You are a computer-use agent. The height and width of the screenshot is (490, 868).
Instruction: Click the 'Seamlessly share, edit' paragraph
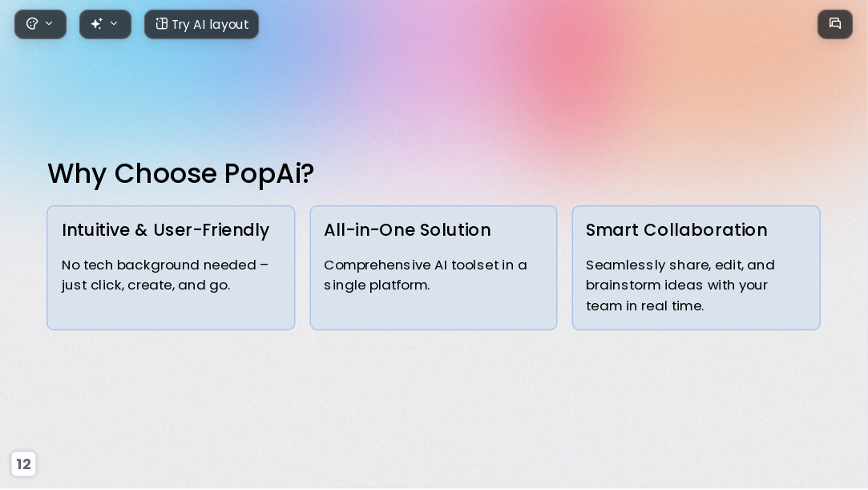coord(680,285)
